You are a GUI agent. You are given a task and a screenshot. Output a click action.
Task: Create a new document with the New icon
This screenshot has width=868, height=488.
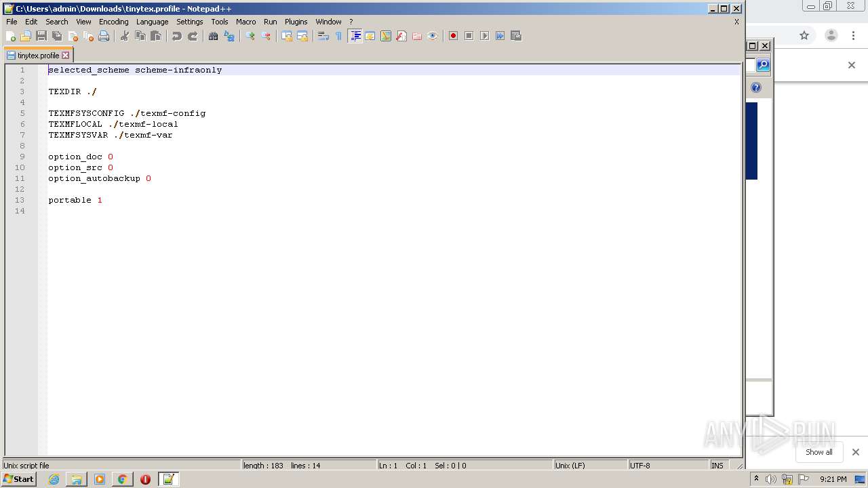[10, 36]
